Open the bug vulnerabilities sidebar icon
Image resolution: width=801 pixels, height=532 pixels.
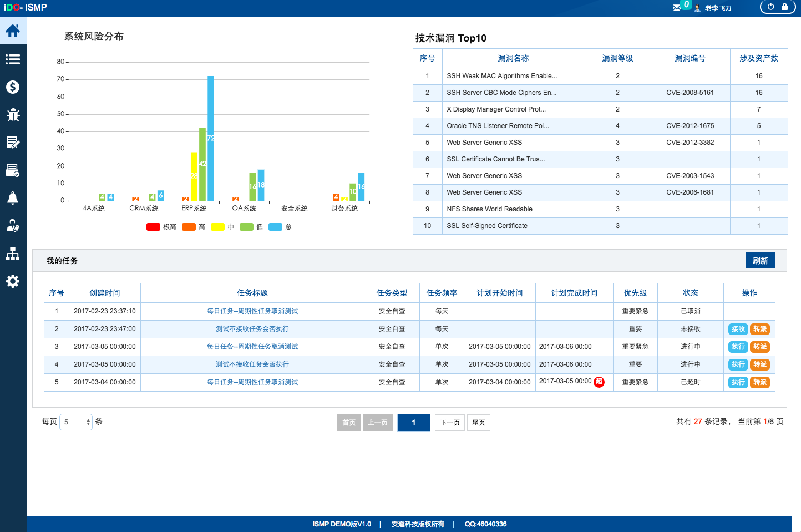(x=13, y=115)
